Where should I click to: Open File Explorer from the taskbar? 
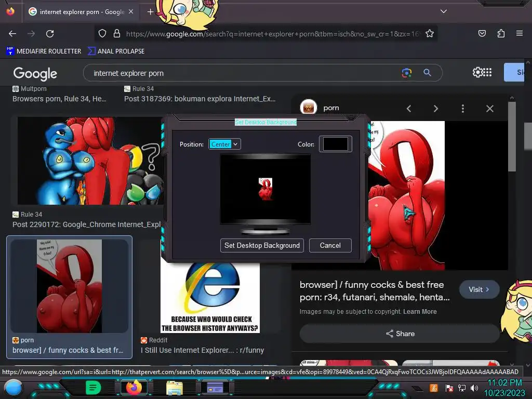(x=175, y=388)
